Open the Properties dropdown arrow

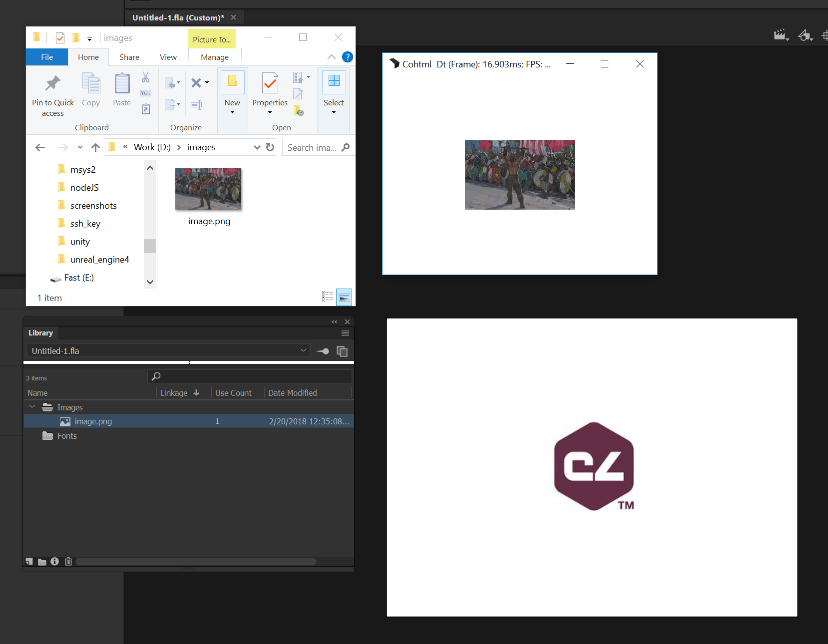point(270,113)
